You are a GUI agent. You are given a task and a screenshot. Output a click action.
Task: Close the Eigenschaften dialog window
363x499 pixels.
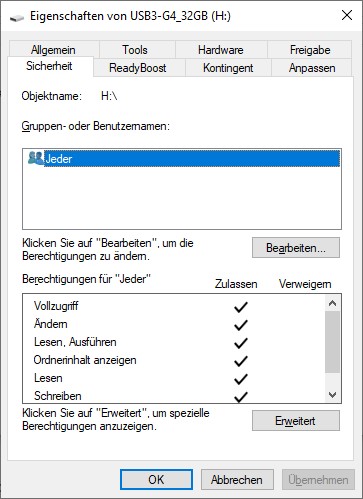[347, 15]
